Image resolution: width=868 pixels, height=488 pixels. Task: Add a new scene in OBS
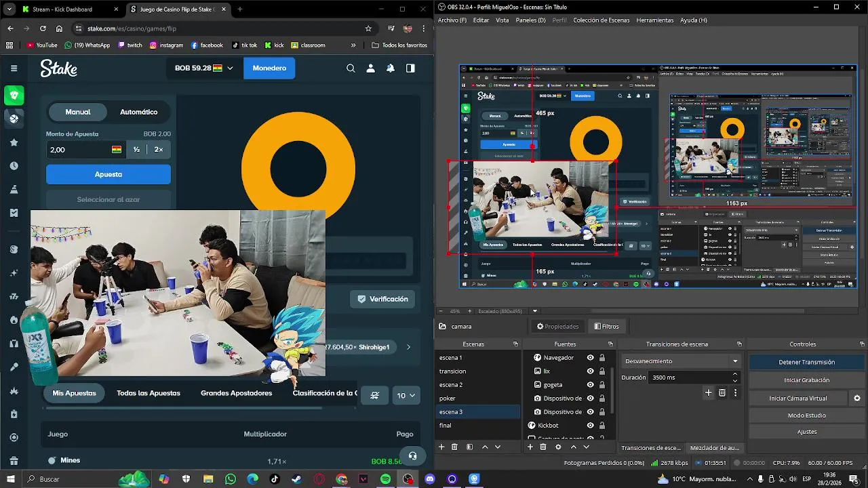coord(441,447)
